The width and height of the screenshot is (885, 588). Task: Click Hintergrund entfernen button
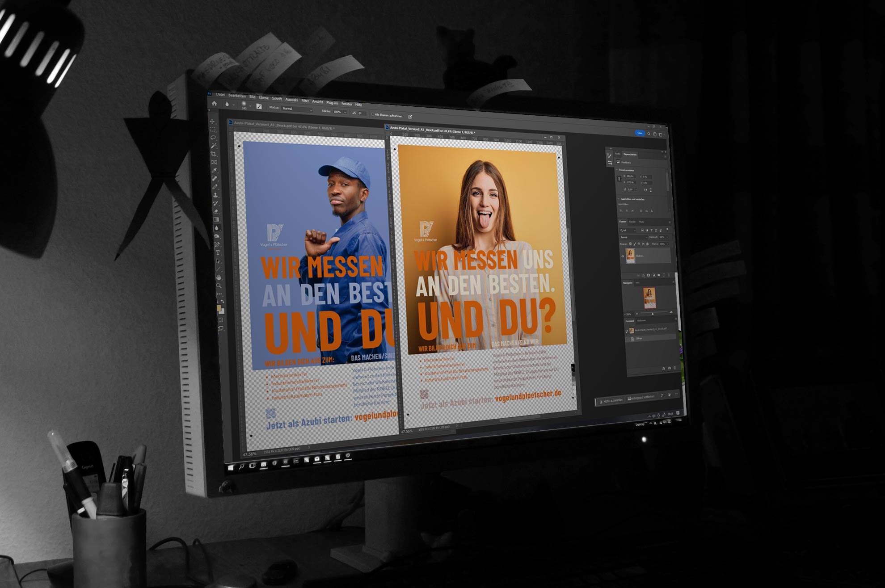(x=641, y=397)
